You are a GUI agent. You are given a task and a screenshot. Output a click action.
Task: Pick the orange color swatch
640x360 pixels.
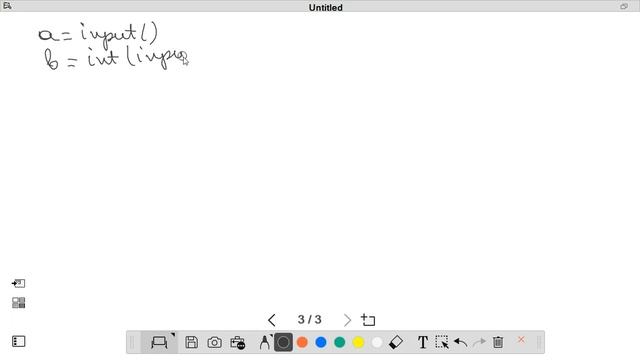tap(302, 342)
